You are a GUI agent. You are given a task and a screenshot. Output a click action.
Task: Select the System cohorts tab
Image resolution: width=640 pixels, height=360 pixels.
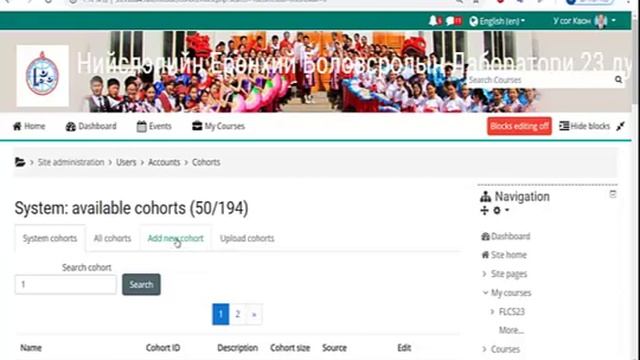[x=50, y=238]
